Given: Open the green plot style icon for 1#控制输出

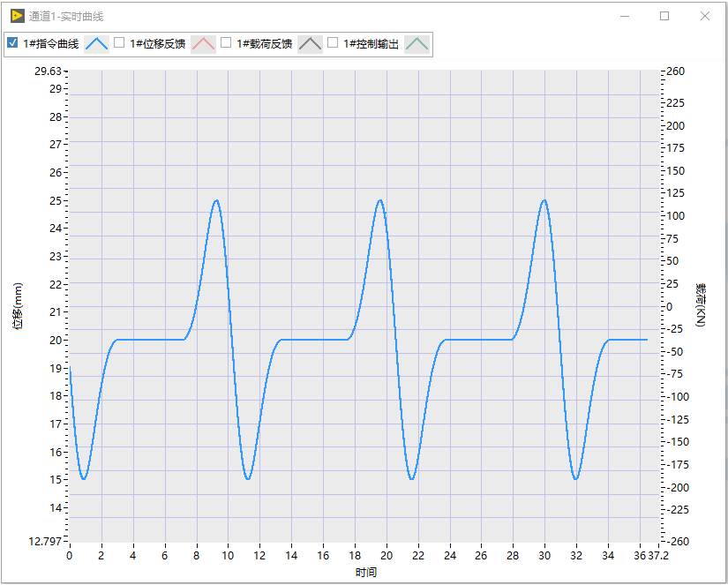Looking at the screenshot, I should (x=417, y=44).
